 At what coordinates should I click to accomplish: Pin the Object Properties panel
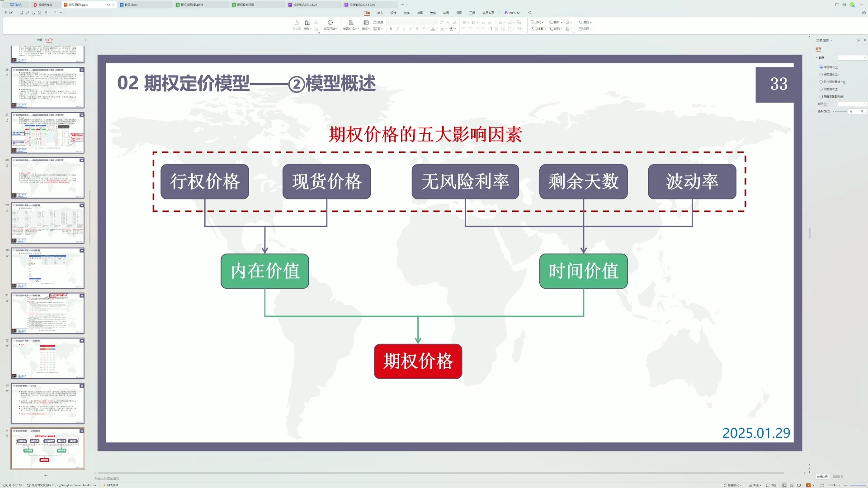859,40
